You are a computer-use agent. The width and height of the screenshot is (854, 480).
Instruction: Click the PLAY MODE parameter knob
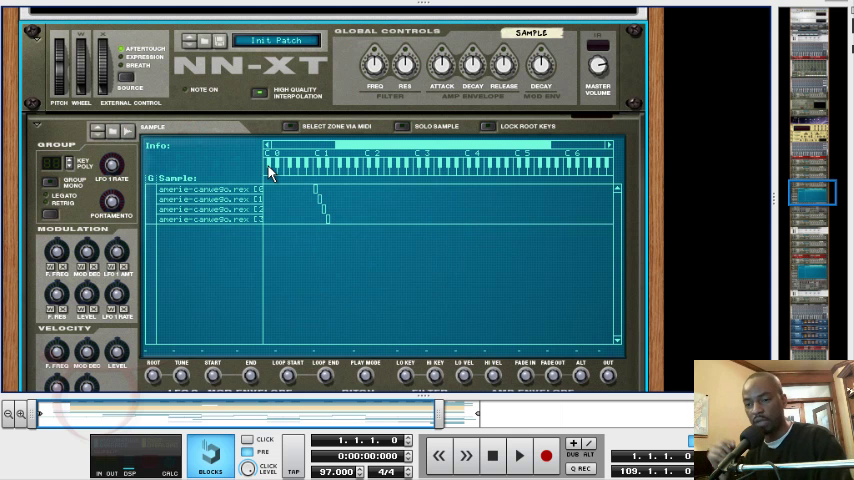tap(365, 375)
